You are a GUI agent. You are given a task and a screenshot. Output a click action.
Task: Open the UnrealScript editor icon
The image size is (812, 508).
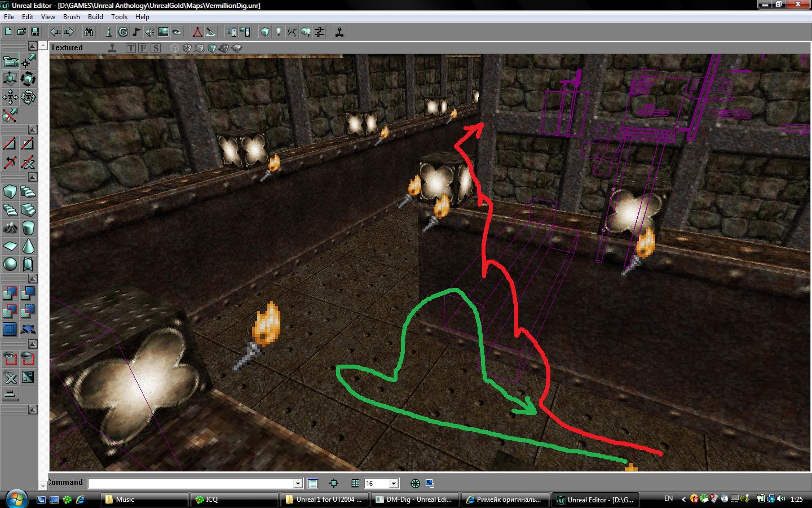210,32
